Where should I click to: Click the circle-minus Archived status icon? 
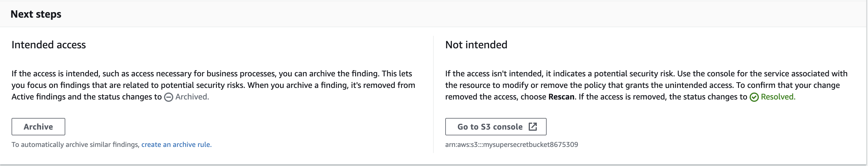tap(168, 97)
